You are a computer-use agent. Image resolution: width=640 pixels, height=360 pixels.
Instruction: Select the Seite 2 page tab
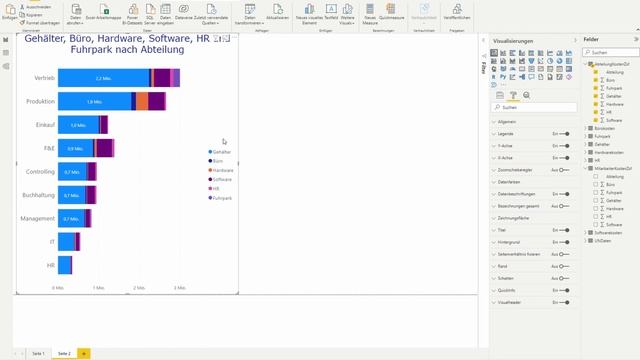tap(64, 353)
